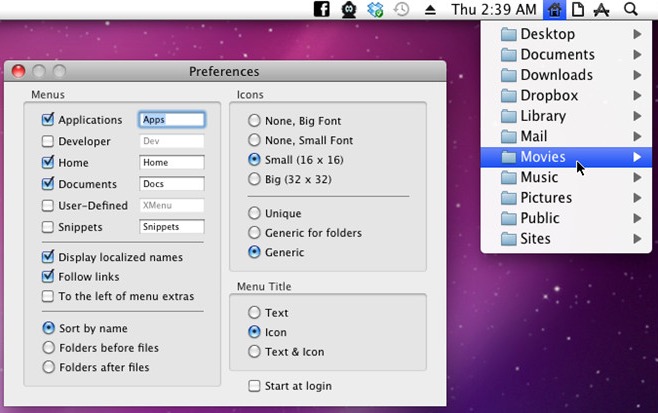Image resolution: width=658 pixels, height=413 pixels.
Task: Toggle the Follow links checkbox
Action: [48, 277]
